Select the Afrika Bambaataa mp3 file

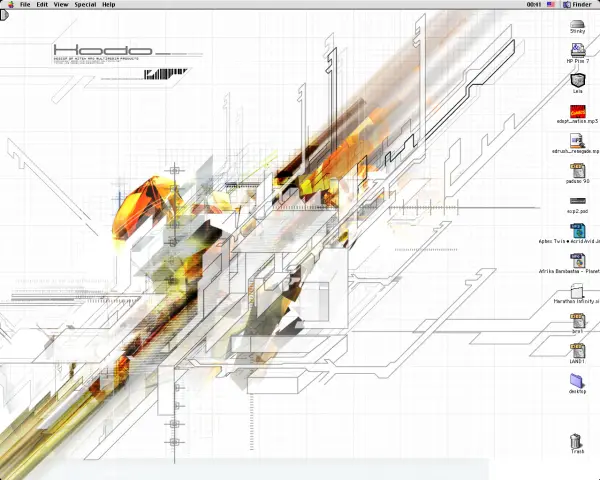577,261
